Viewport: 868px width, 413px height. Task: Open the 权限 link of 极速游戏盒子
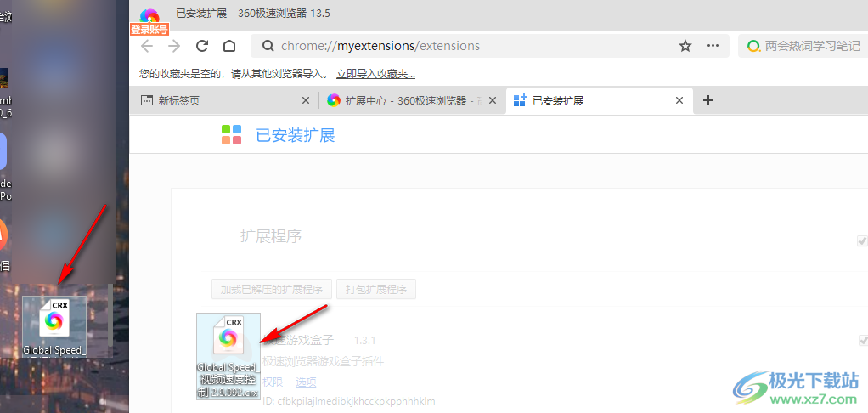pos(273,382)
